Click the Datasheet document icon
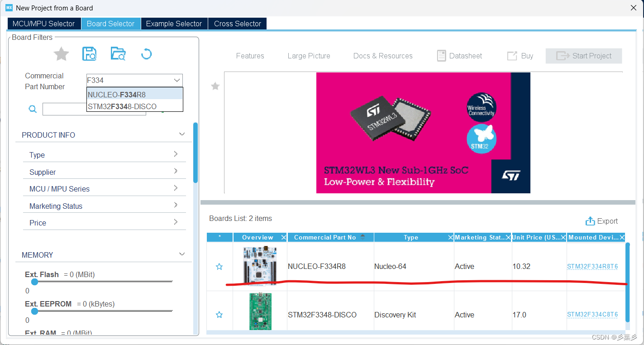The width and height of the screenshot is (644, 345). coord(441,56)
